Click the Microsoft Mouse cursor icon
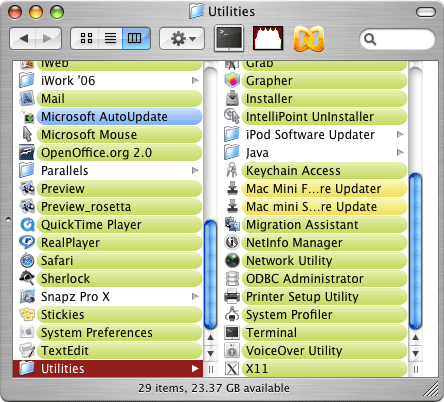The height and width of the screenshot is (402, 444). 27,134
